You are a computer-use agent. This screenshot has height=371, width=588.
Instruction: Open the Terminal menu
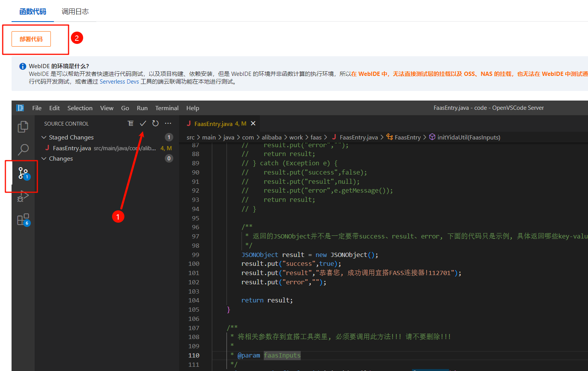pyautogui.click(x=167, y=108)
